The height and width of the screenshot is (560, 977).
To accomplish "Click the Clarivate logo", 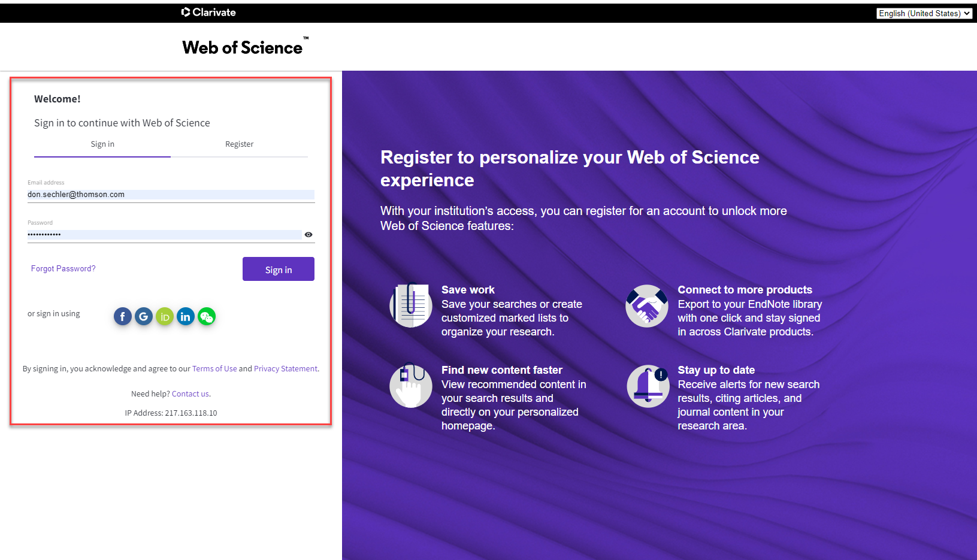I will [x=208, y=12].
